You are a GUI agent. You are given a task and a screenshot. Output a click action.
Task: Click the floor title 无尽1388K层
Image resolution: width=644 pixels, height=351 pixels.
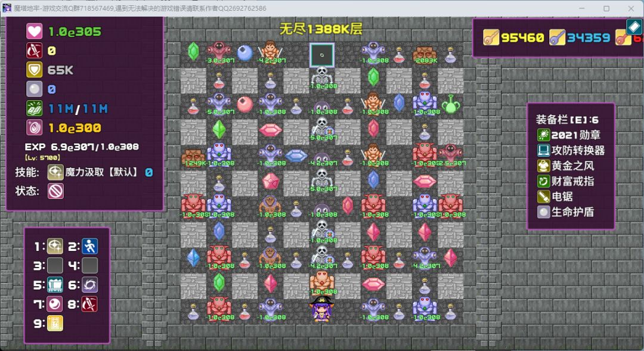pyautogui.click(x=321, y=29)
